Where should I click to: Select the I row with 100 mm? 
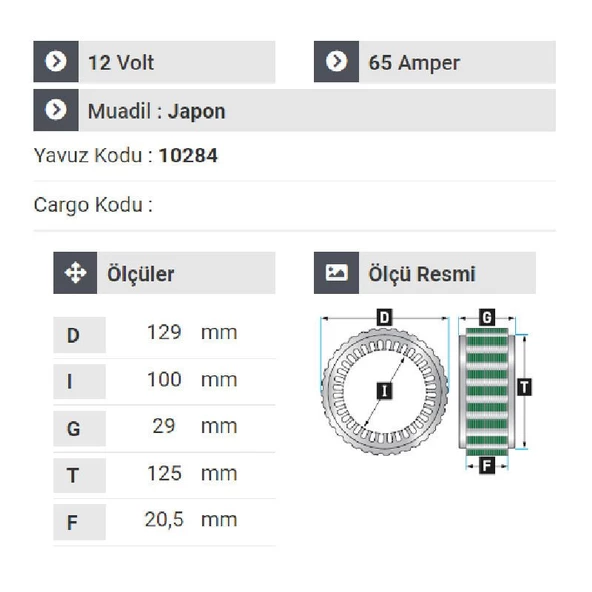point(164,381)
